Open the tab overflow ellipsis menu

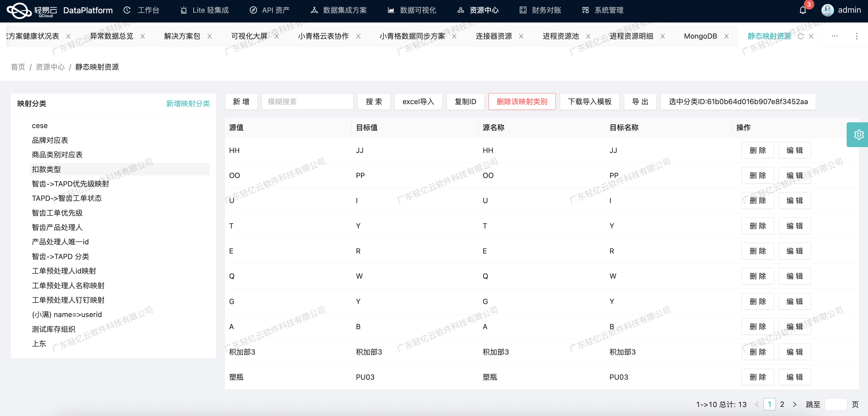(834, 36)
